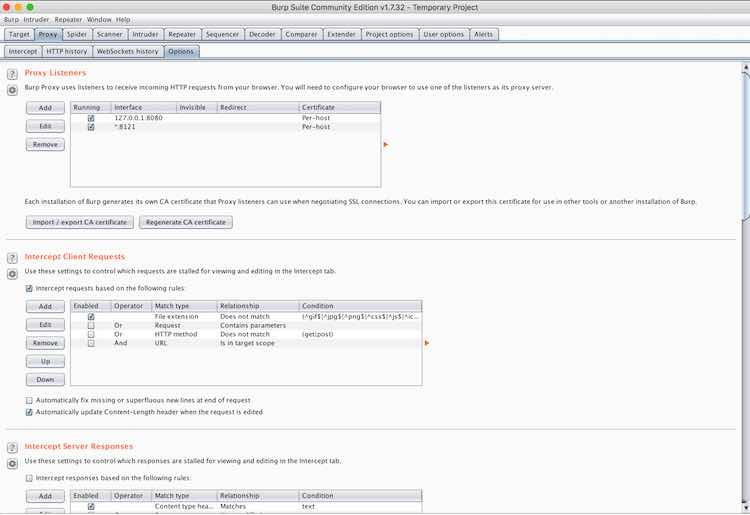Switch to the User options tab

[443, 34]
